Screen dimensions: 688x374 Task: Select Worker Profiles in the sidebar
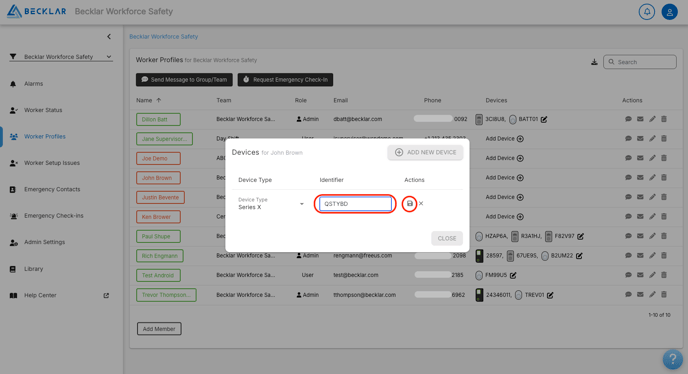pos(45,137)
